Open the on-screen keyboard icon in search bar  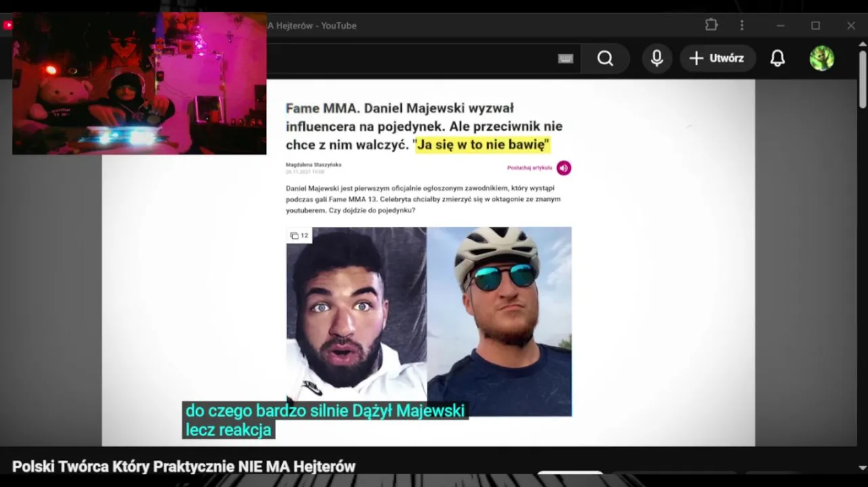(566, 59)
